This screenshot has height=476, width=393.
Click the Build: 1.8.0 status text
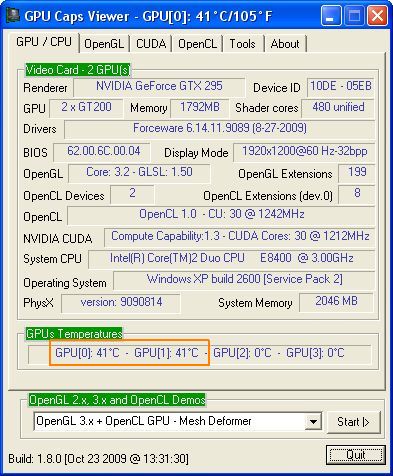pos(98,459)
